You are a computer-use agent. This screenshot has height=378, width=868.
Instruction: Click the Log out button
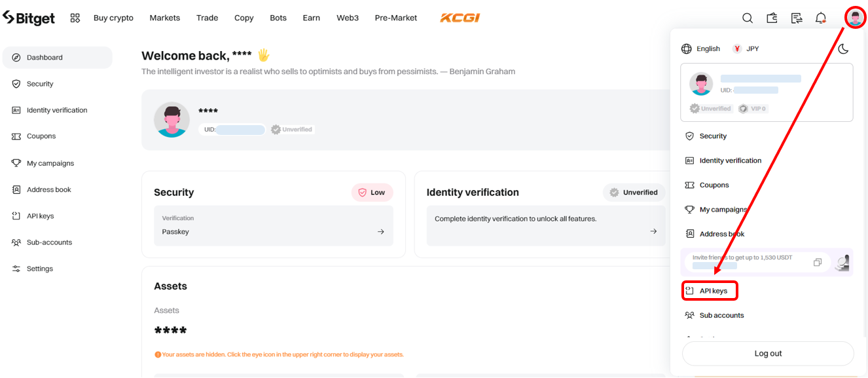point(768,354)
